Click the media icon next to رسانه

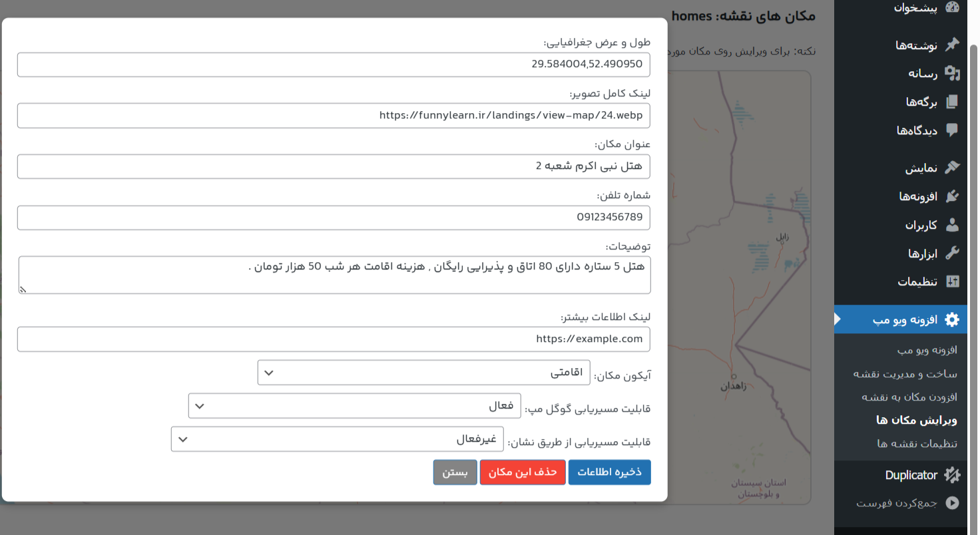(x=952, y=73)
